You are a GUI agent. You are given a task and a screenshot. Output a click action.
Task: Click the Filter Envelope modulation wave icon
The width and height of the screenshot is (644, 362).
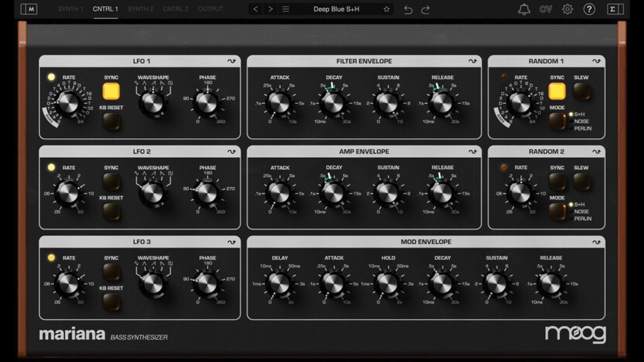(x=472, y=61)
